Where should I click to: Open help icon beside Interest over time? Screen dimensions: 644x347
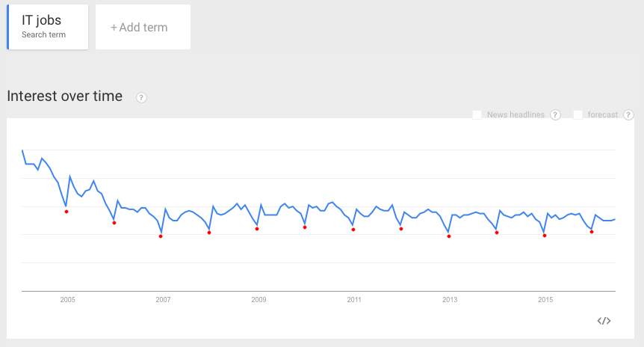tap(141, 97)
